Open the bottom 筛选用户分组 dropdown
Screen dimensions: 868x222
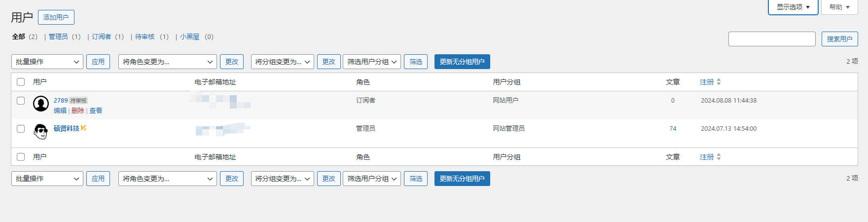tap(372, 179)
